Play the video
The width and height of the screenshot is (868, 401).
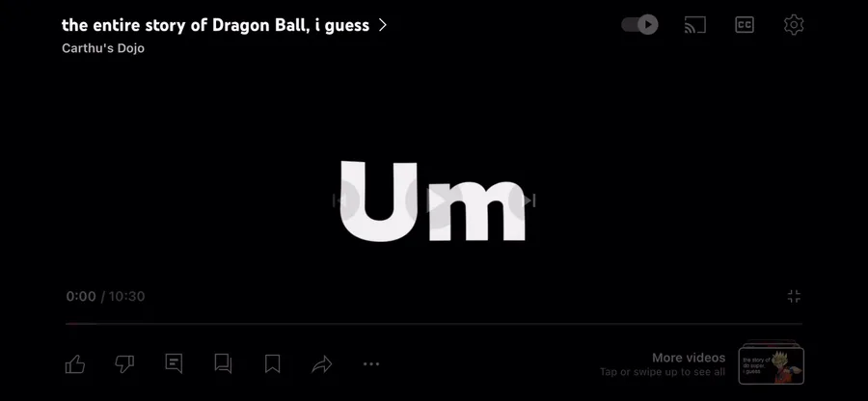coord(434,200)
